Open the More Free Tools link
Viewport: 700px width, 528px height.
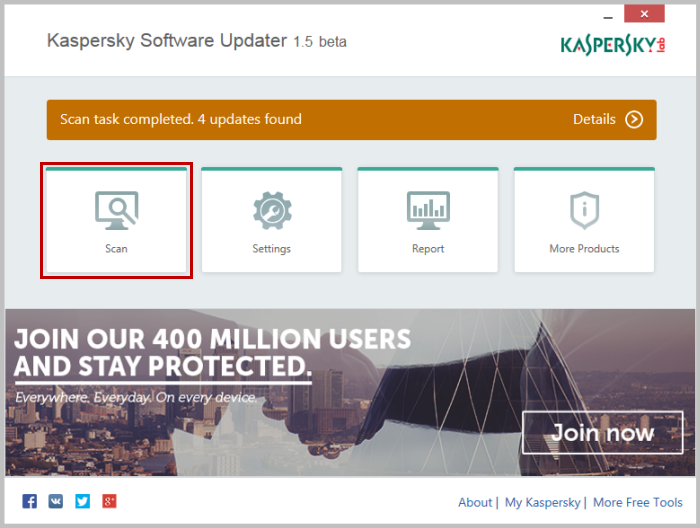pos(638,503)
